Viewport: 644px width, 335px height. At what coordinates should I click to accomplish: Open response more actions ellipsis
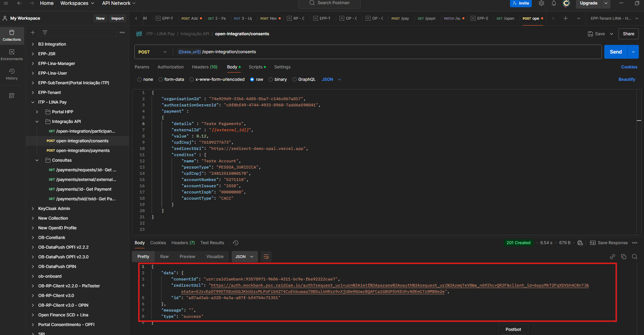tap(635, 243)
